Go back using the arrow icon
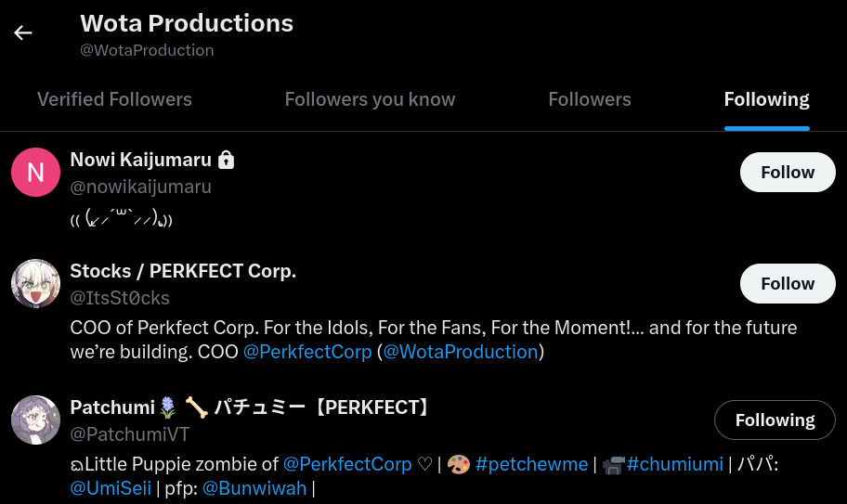This screenshot has width=847, height=504. (x=23, y=33)
